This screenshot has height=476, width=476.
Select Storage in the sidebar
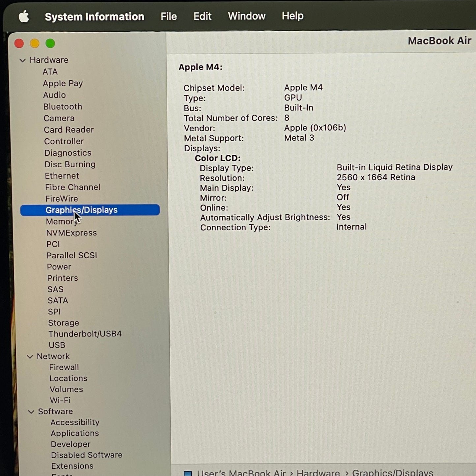point(64,323)
